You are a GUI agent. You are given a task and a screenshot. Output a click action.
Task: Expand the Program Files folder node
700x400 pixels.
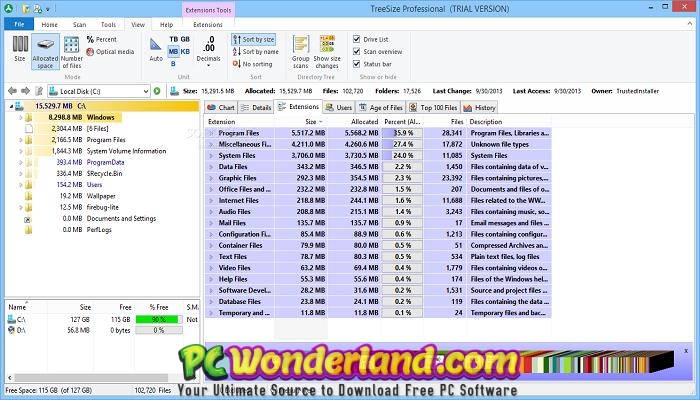point(21,140)
